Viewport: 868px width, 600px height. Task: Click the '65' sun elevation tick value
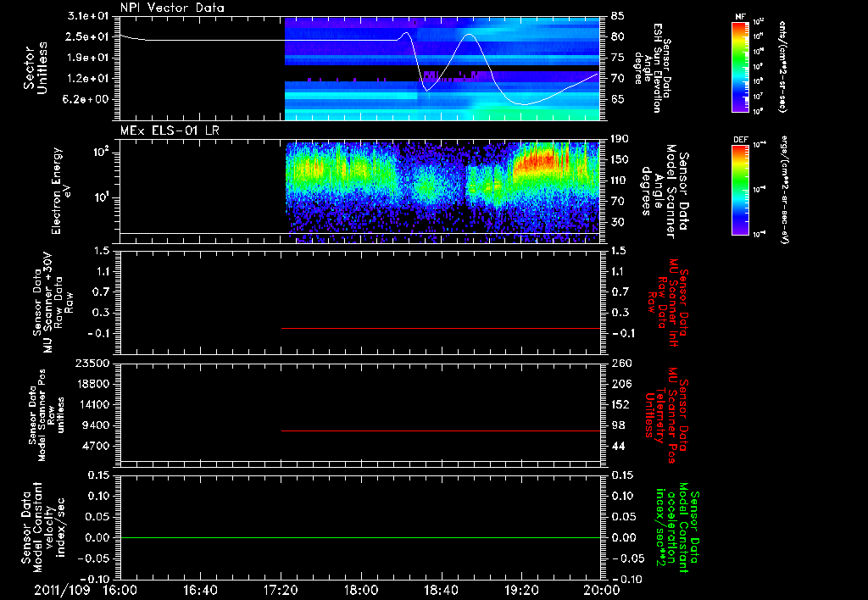618,100
